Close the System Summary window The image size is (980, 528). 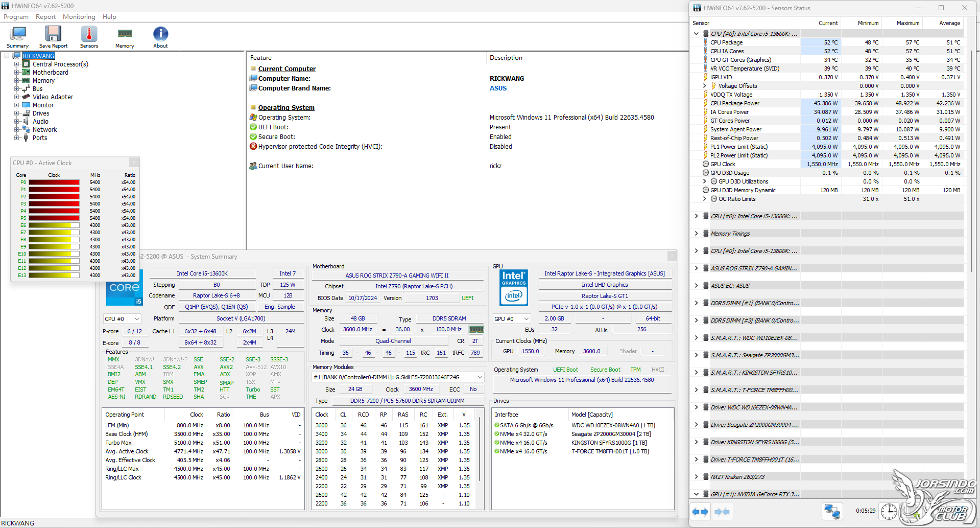[x=672, y=256]
